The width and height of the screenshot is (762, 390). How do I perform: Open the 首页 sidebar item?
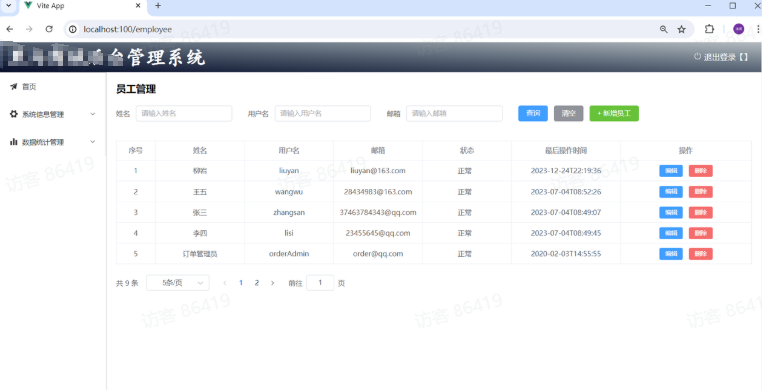click(52, 87)
